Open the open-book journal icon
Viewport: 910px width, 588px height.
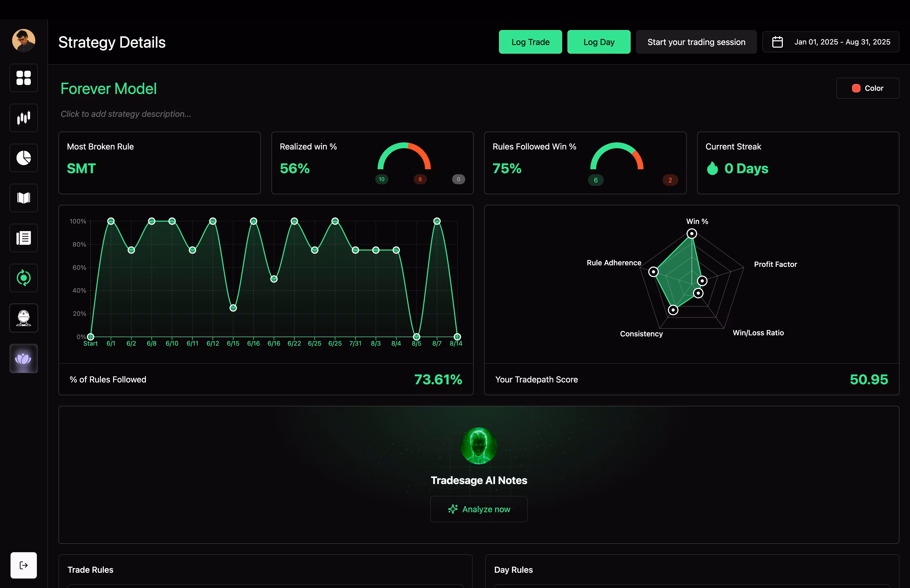(24, 198)
